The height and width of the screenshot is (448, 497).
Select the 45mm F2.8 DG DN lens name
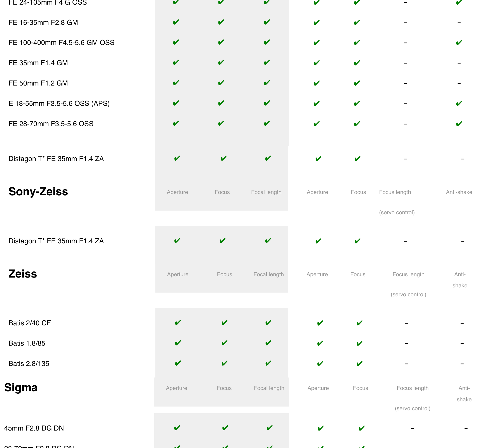click(x=34, y=428)
